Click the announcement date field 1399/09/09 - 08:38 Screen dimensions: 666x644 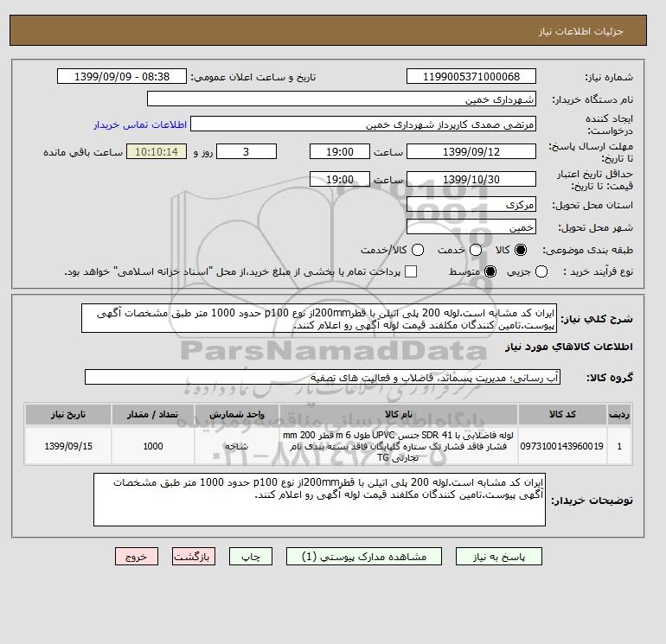pos(122,77)
